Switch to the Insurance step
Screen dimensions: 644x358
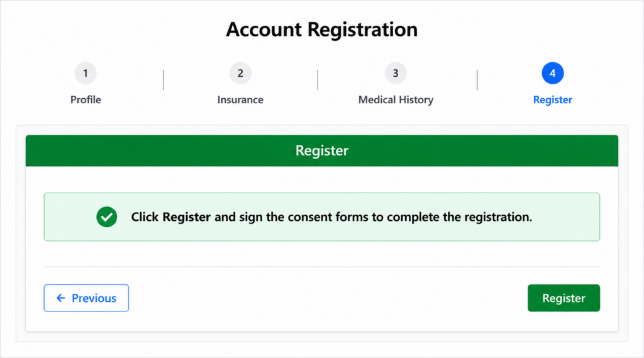pyautogui.click(x=240, y=99)
